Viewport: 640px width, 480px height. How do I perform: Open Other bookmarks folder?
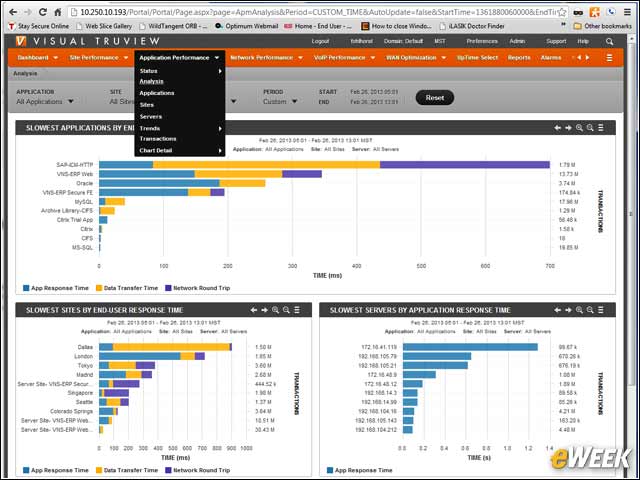coord(602,26)
